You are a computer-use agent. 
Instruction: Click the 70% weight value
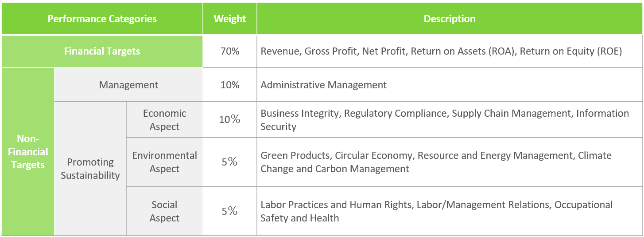point(229,51)
